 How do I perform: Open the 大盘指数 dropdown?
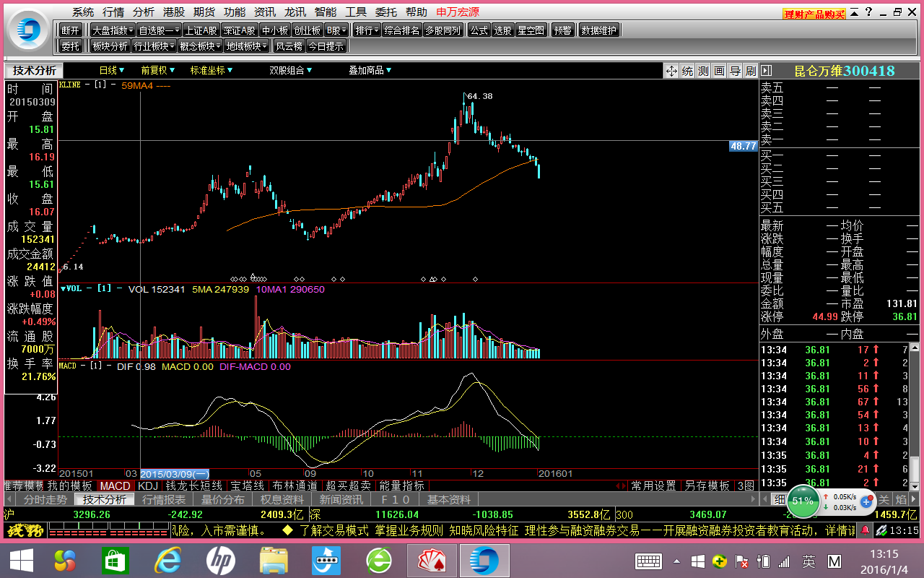pos(113,30)
